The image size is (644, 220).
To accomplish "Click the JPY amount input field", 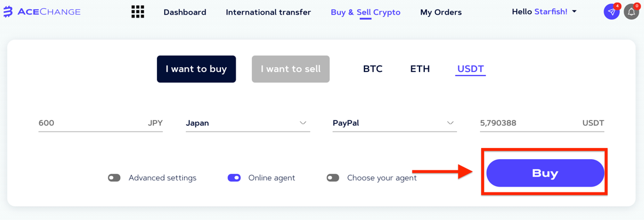I will pos(101,123).
